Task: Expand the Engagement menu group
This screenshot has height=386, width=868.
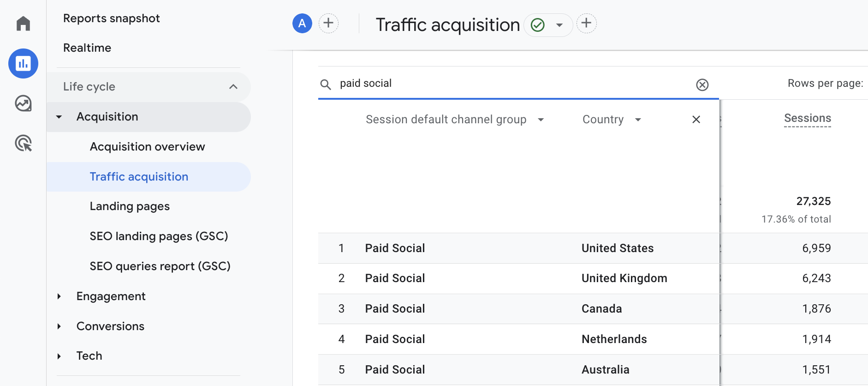Action: click(59, 296)
